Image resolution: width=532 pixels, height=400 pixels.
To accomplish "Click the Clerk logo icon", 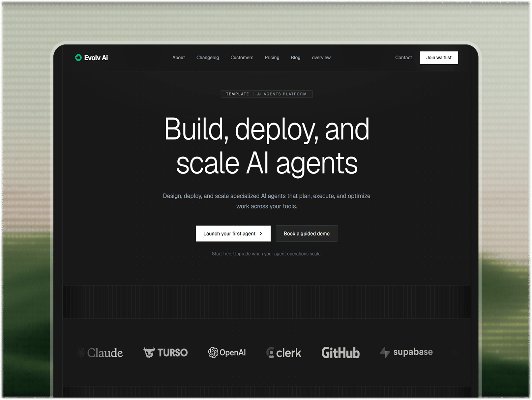I will point(270,353).
